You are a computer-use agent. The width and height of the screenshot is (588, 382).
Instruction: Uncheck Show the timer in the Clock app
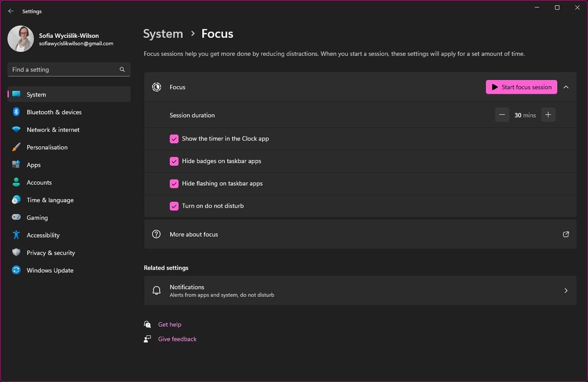coord(174,138)
